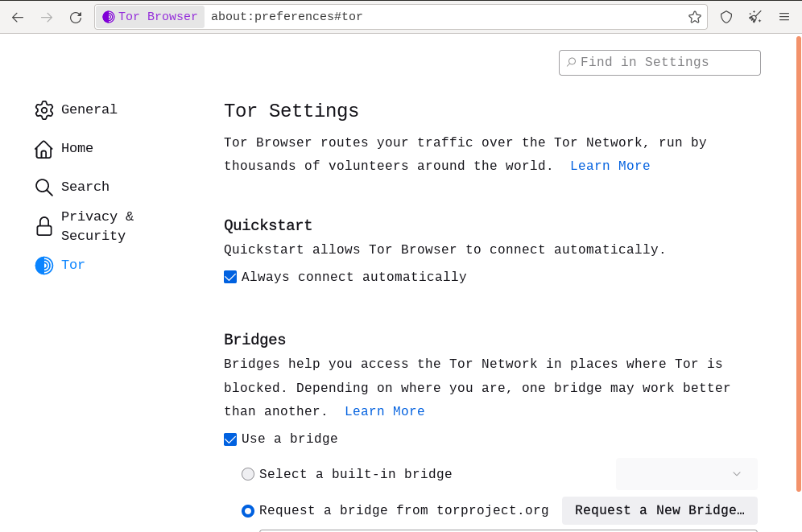Click the General gear icon in sidebar
The image size is (802, 532).
pyautogui.click(x=44, y=110)
